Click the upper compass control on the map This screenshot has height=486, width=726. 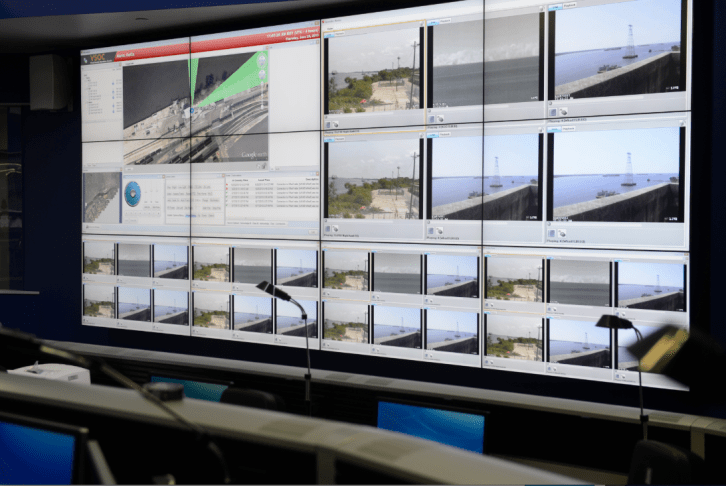263,58
